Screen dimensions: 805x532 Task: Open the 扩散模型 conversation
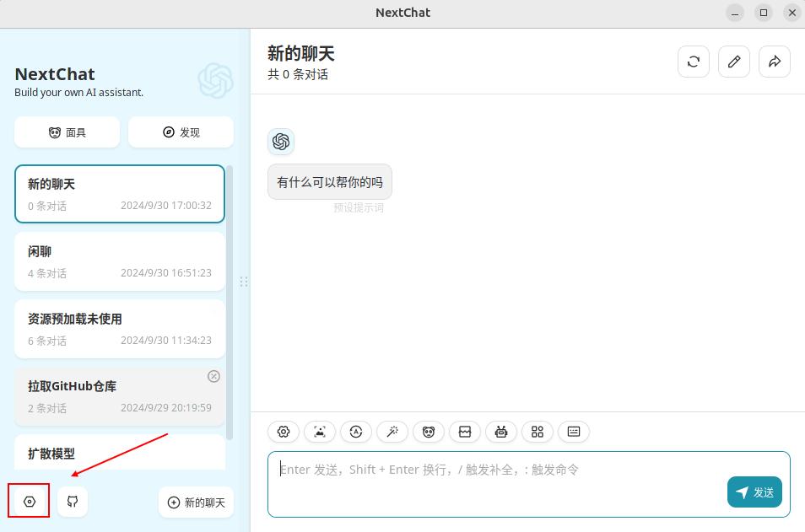point(120,453)
